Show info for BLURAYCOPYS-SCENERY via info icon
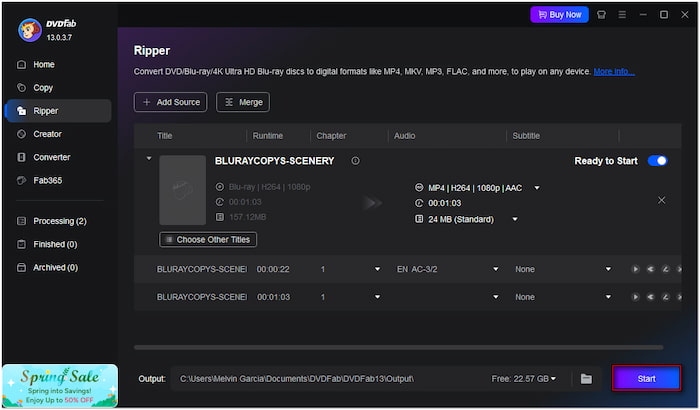Screen dimensions: 700x410 click(355, 161)
